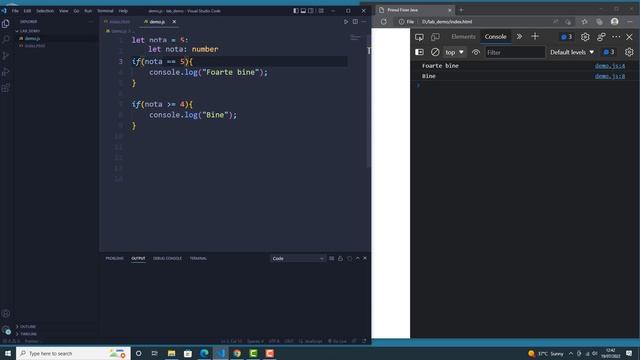
Task: Click the browser address bar URL
Action: pos(447,22)
